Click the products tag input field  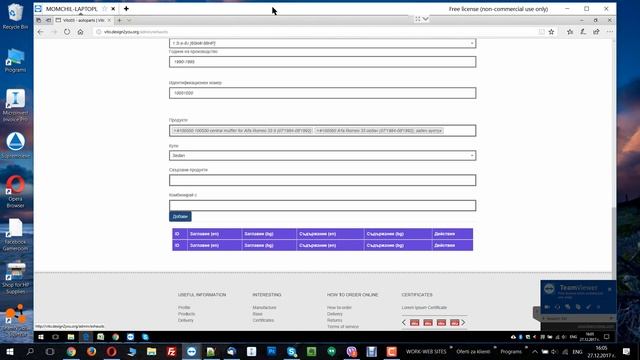point(322,131)
